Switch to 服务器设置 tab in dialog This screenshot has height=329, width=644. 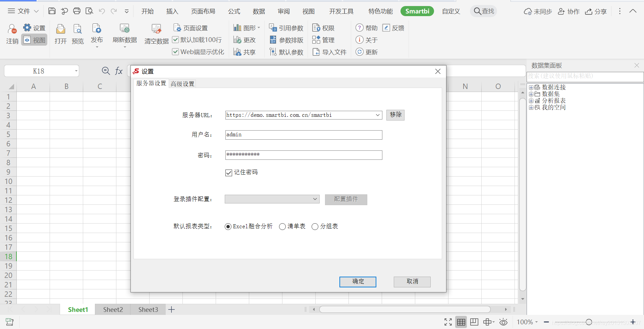(x=151, y=83)
